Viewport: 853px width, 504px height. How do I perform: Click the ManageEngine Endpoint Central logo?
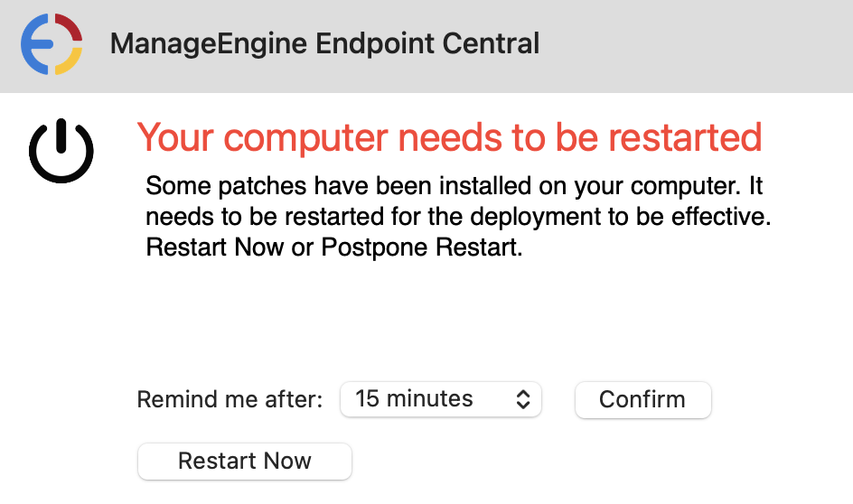[52, 43]
